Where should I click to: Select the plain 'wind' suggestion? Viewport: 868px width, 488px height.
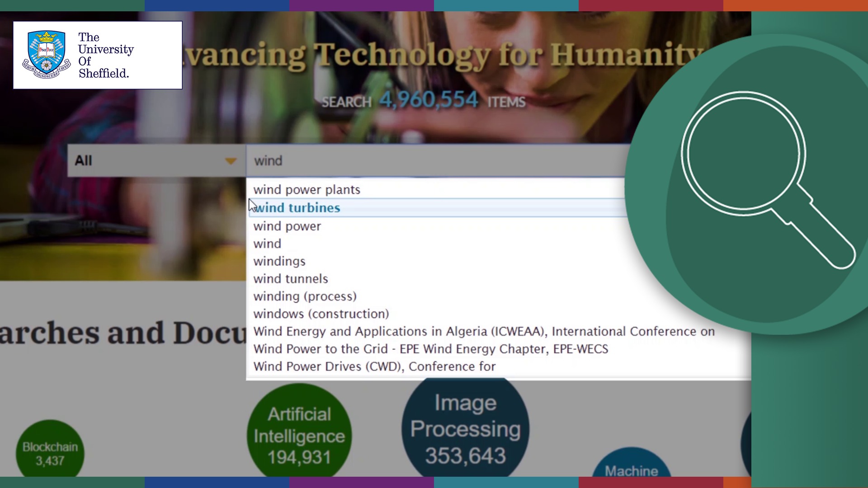click(x=267, y=244)
